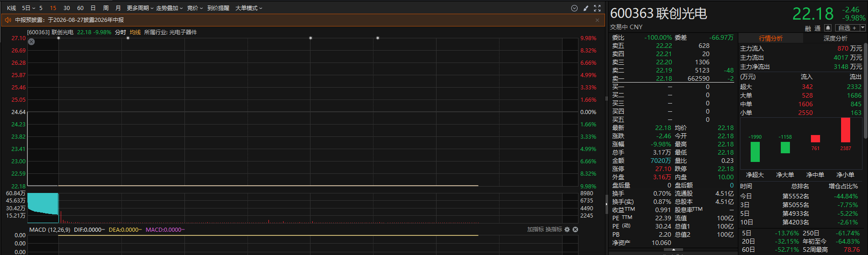Expand quote details with bottom up-arrow handle

pos(673,250)
